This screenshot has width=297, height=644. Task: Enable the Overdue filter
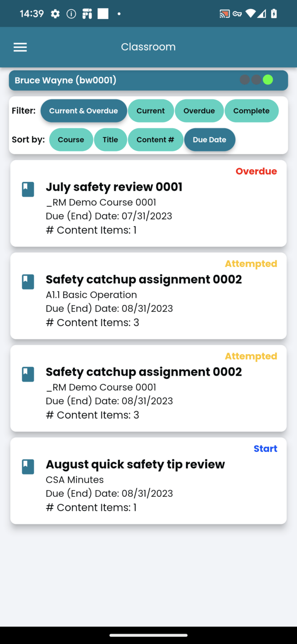pyautogui.click(x=199, y=111)
